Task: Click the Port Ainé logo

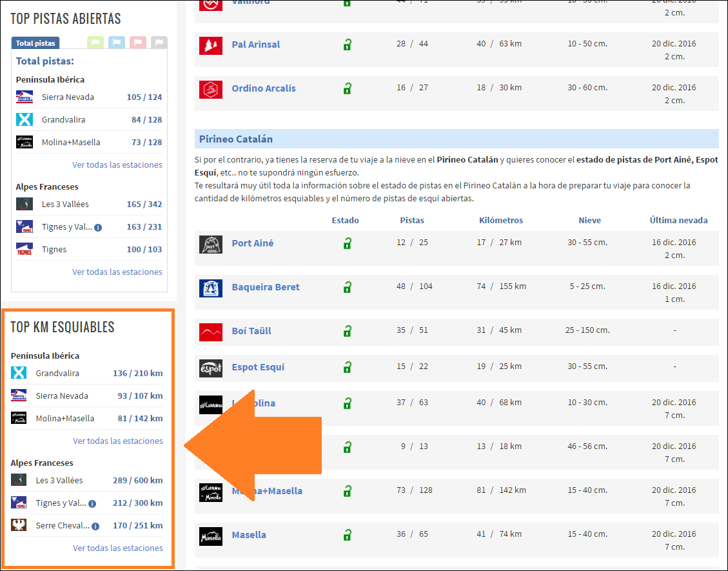Action: [x=211, y=245]
